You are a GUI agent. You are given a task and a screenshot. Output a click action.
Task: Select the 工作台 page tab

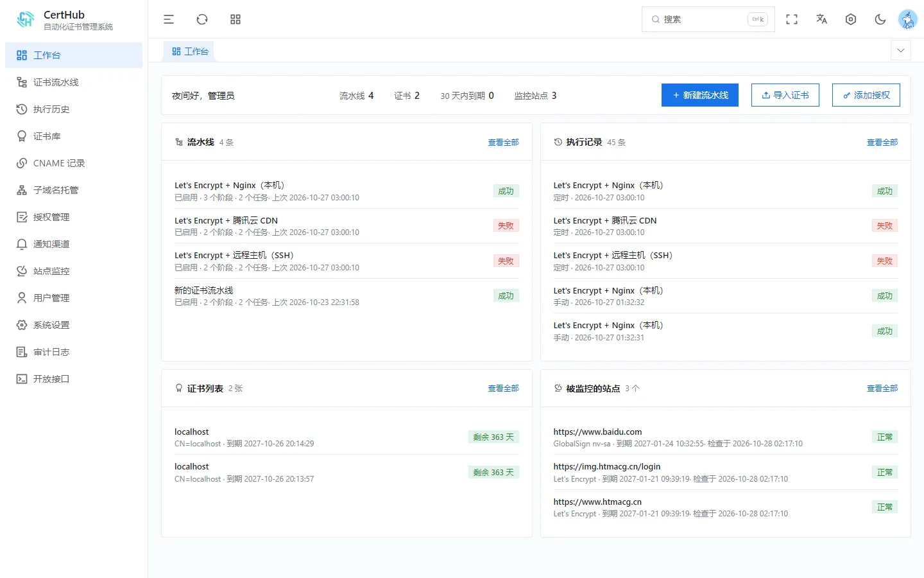[x=190, y=51]
